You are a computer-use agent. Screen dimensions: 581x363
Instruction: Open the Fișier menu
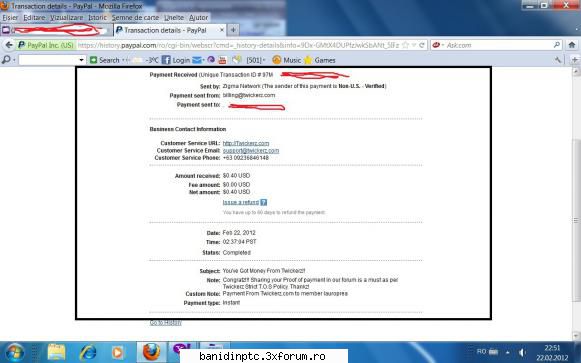[x=10, y=18]
